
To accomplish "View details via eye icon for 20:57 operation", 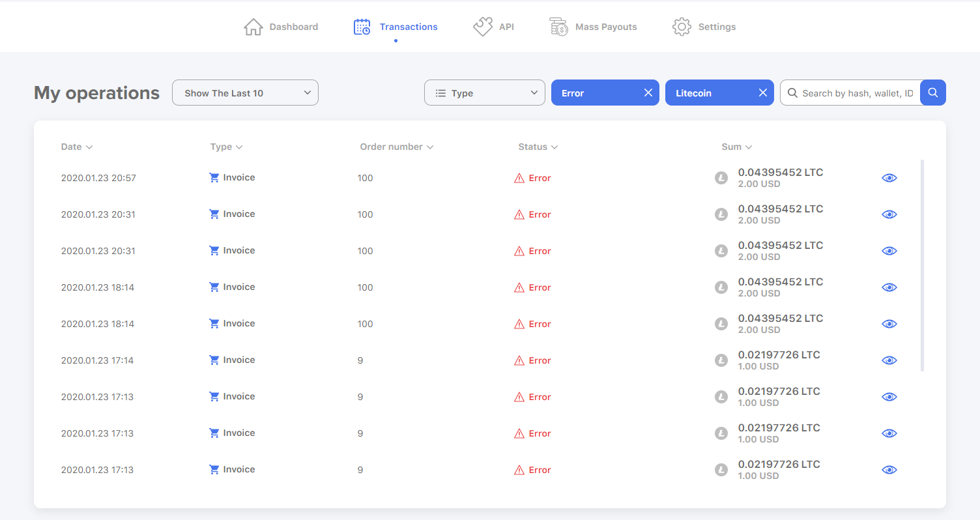I will click(x=889, y=178).
